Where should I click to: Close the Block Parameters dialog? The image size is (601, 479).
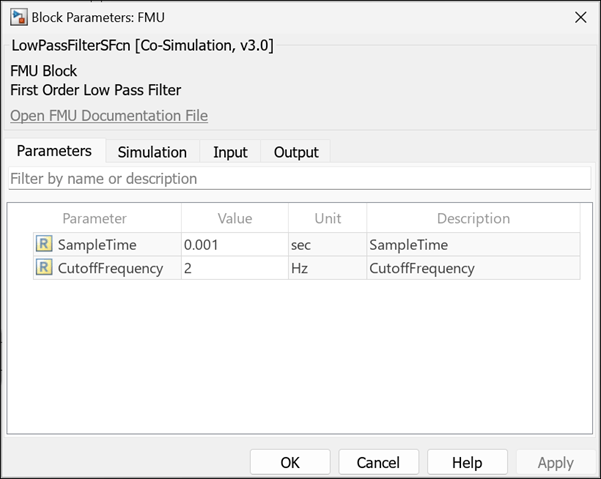580,17
